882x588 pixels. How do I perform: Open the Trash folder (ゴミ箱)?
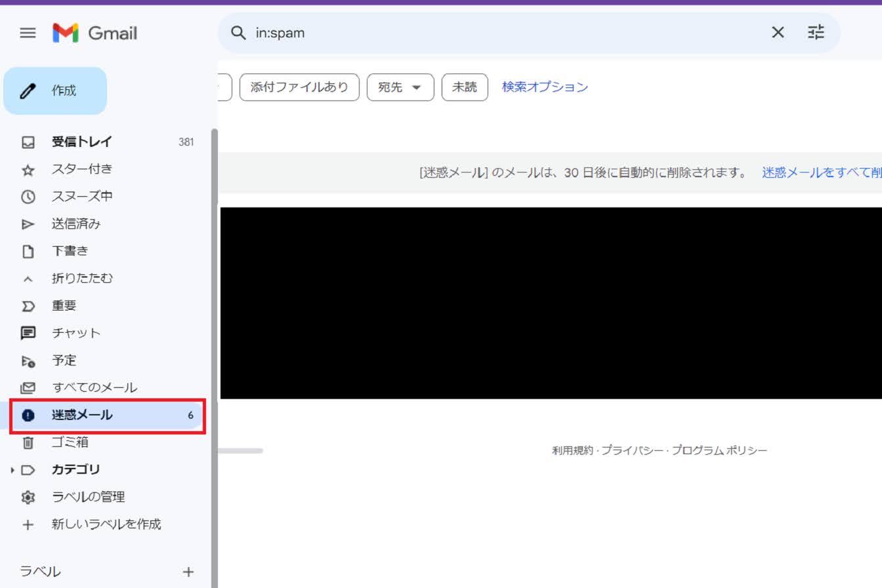(x=70, y=442)
